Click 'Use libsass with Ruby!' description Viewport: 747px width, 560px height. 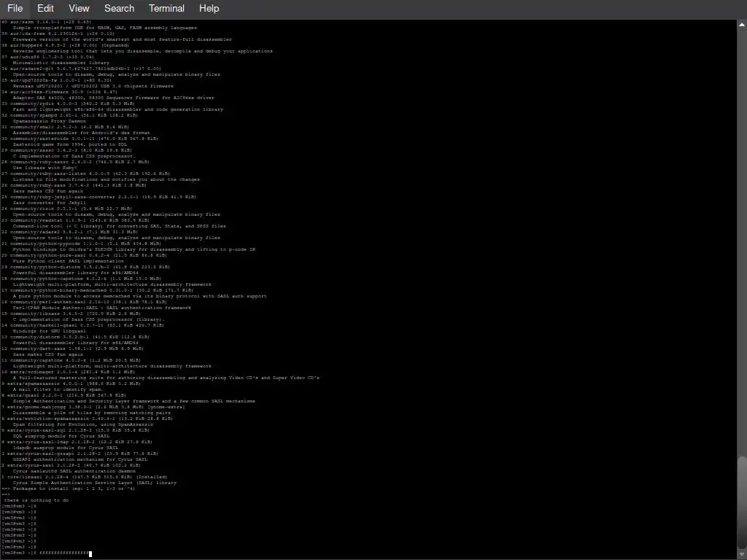point(44,168)
